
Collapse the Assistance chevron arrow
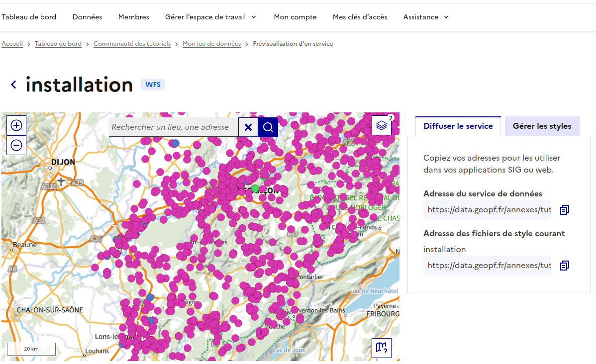tap(445, 17)
